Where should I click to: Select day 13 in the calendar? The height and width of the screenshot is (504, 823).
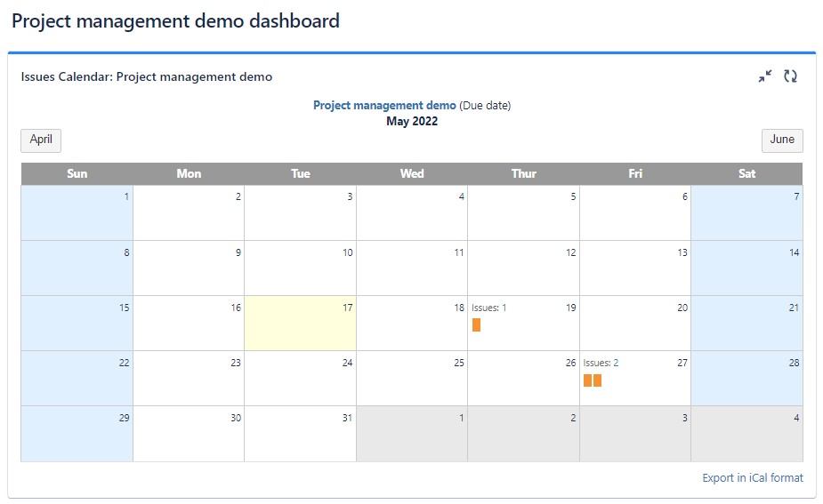point(635,268)
